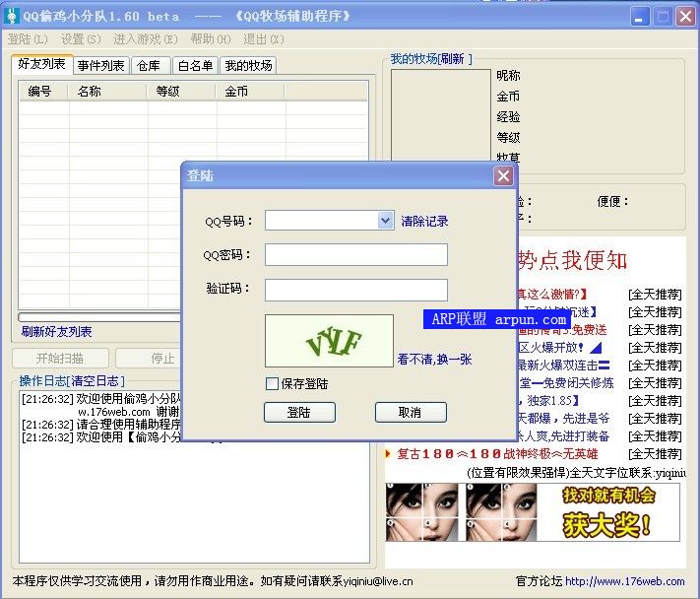Click the 便便: label

[x=612, y=201]
